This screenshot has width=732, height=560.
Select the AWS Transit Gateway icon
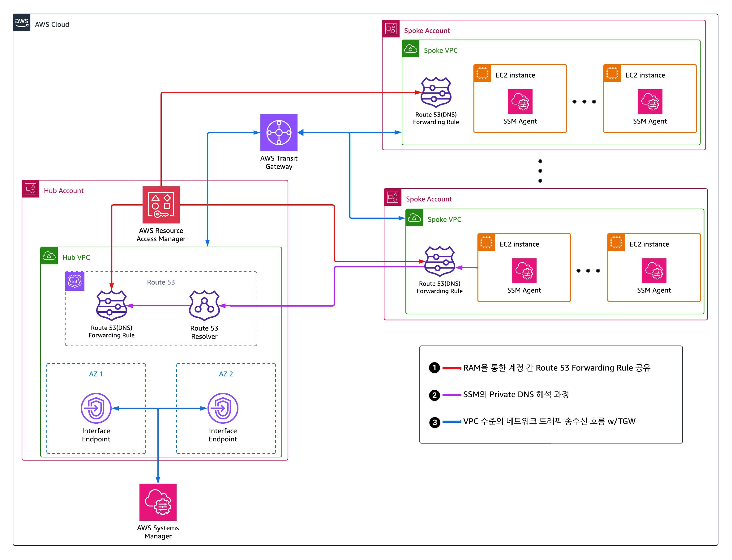(279, 133)
